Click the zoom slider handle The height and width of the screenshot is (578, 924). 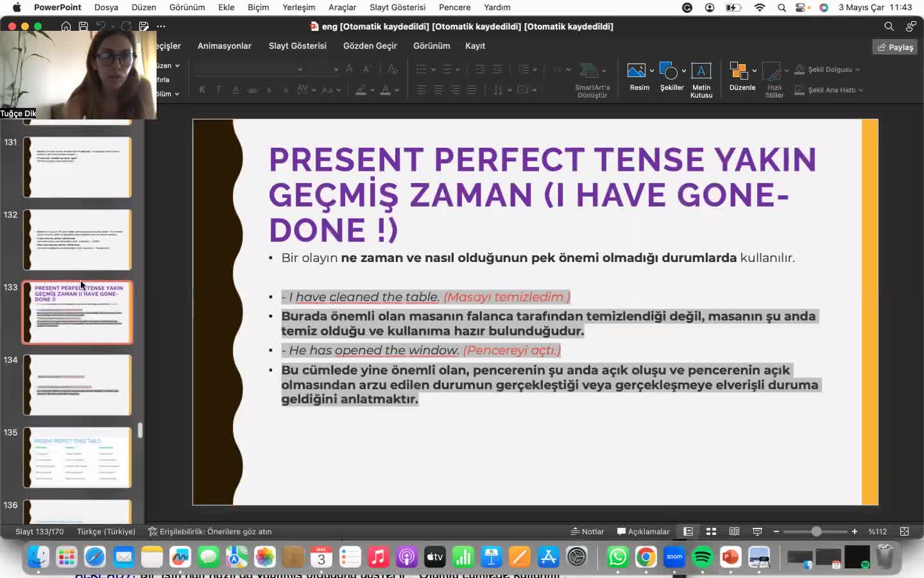(816, 531)
